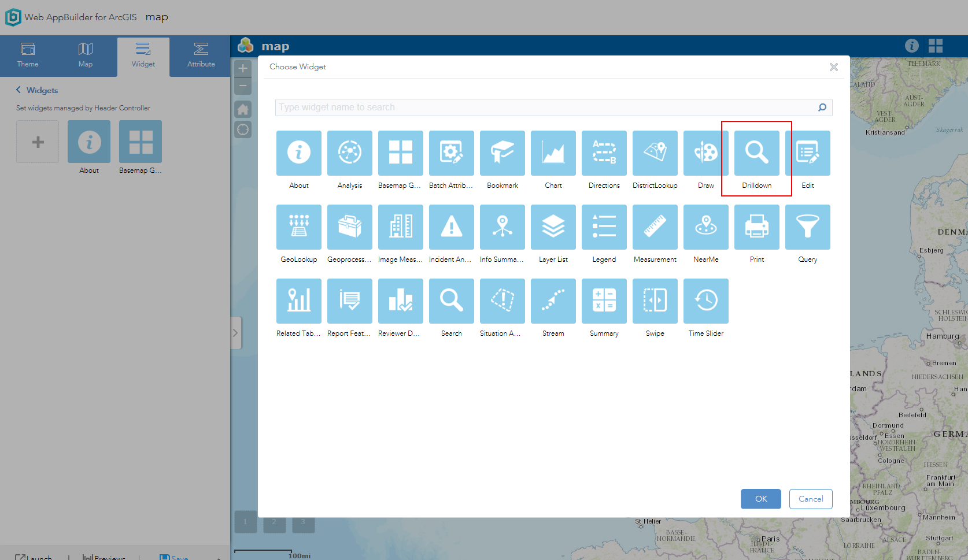Screen dimensions: 968x560
Task: Select the Drilldown widget icon
Action: pyautogui.click(x=756, y=153)
